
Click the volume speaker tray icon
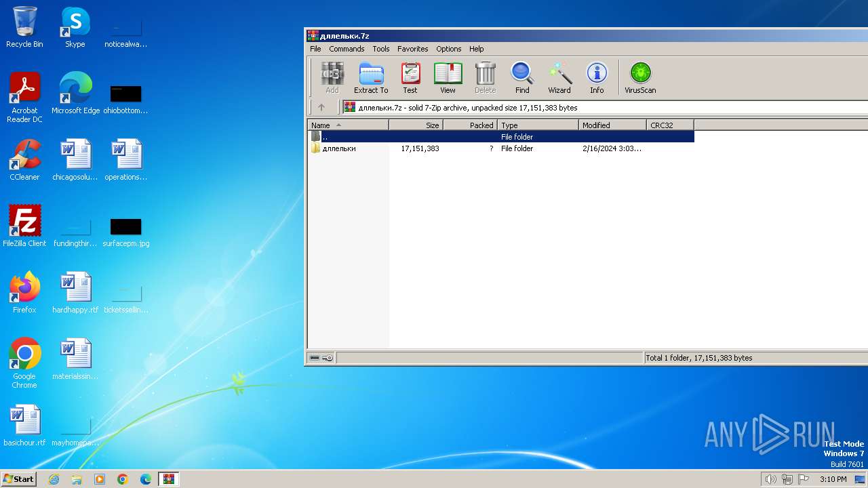click(770, 479)
